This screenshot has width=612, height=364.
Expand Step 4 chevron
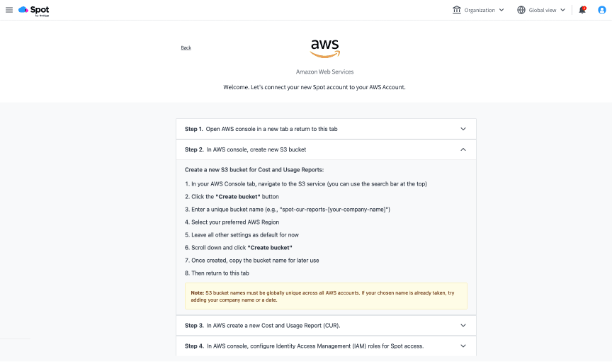point(463,346)
